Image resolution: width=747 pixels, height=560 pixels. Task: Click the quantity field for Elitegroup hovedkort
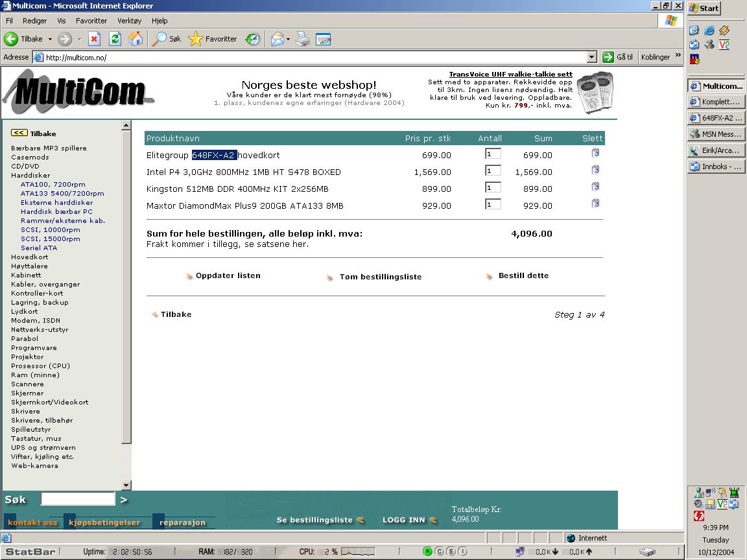pyautogui.click(x=493, y=154)
